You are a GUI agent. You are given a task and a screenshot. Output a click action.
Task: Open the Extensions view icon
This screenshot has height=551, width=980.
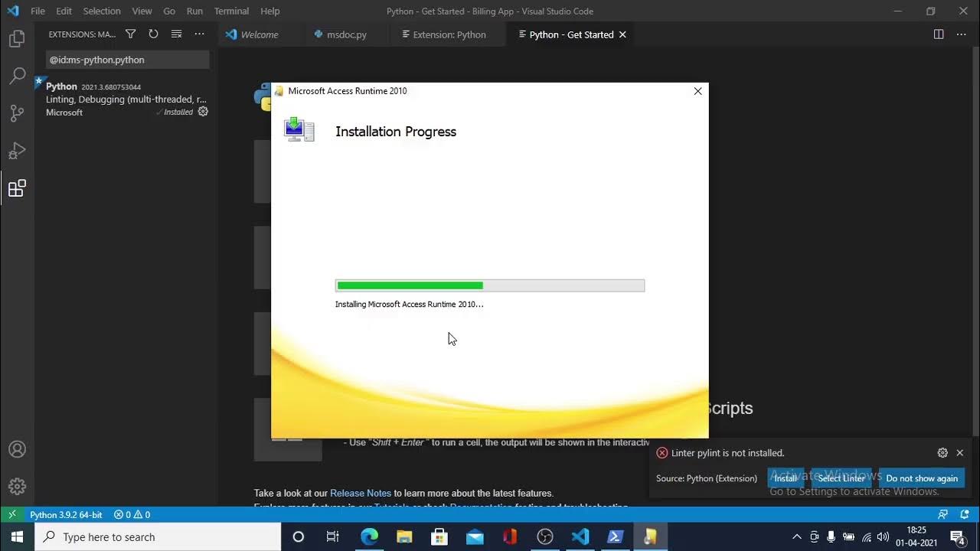coord(17,187)
